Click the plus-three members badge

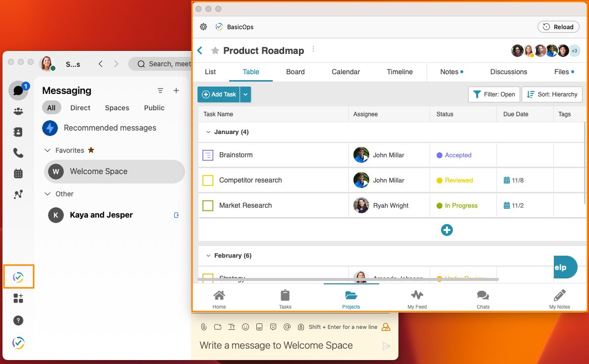tap(574, 50)
